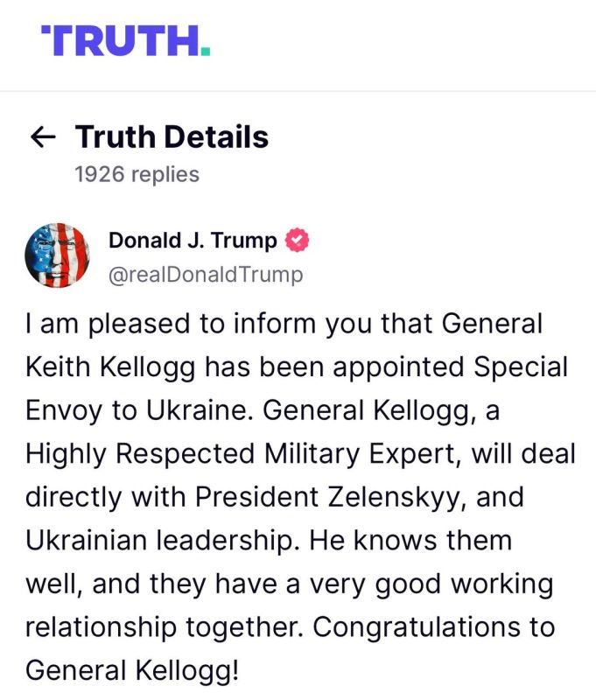View the 1926 replies count
The image size is (596, 700).
pos(137,174)
